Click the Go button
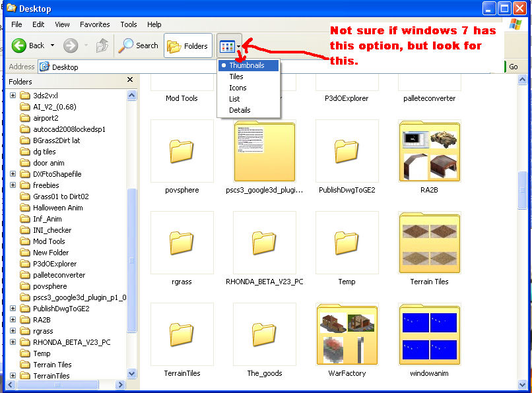Screen dimensions: 532x393 point(512,67)
